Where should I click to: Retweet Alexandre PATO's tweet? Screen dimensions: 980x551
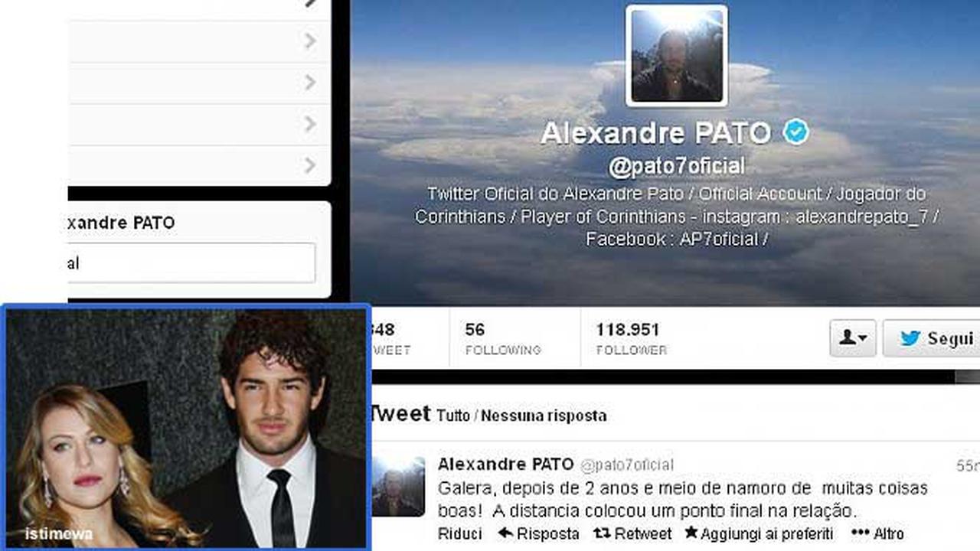632,533
